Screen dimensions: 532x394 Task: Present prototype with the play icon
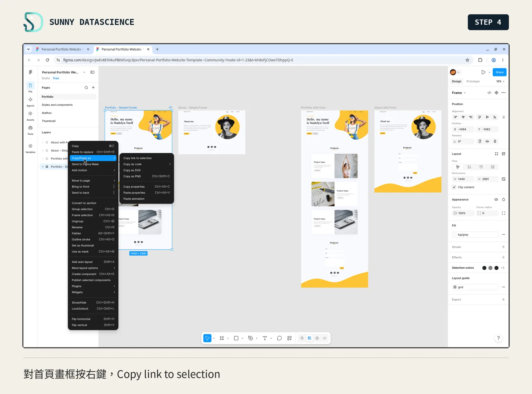coord(483,72)
